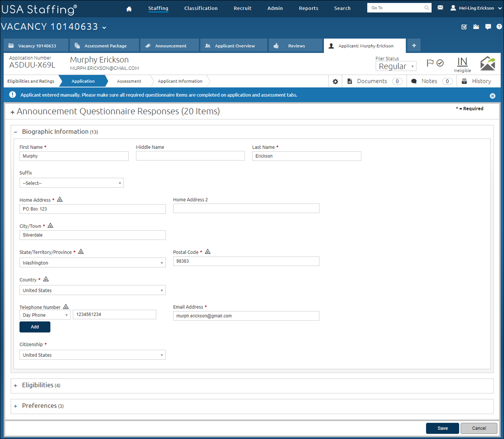The height and width of the screenshot is (439, 504).
Task: Open the help question mark icon
Action: click(499, 26)
